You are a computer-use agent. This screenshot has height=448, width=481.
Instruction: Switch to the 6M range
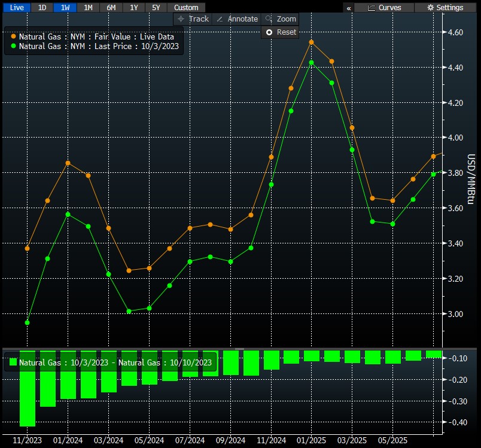[111, 8]
